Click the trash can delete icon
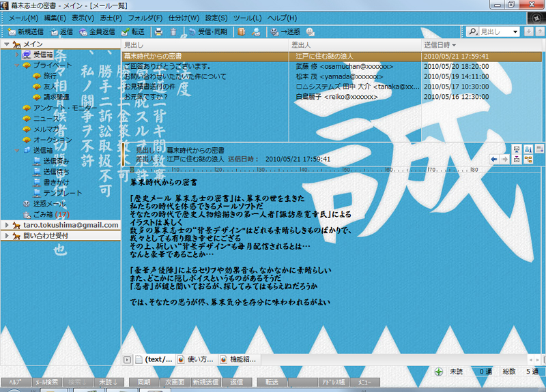 173,32
